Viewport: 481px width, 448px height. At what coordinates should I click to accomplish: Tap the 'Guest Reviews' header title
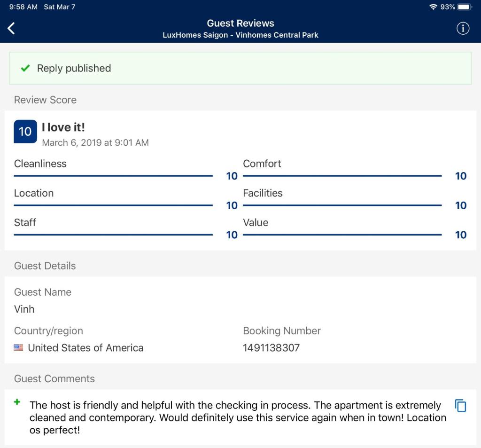pyautogui.click(x=240, y=23)
